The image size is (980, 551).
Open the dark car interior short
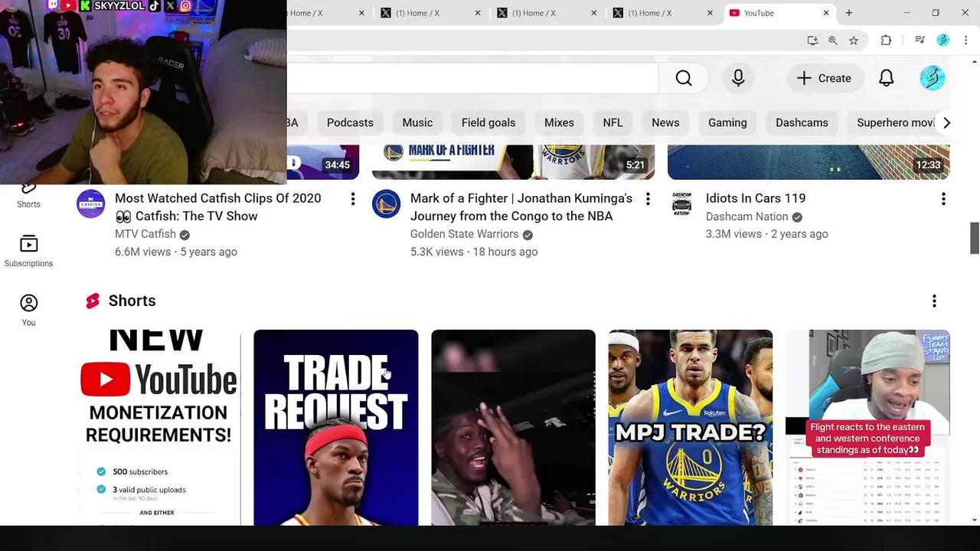point(513,428)
